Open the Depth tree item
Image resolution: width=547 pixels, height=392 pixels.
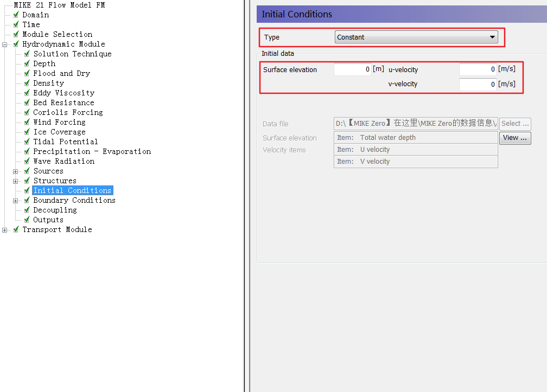point(44,63)
